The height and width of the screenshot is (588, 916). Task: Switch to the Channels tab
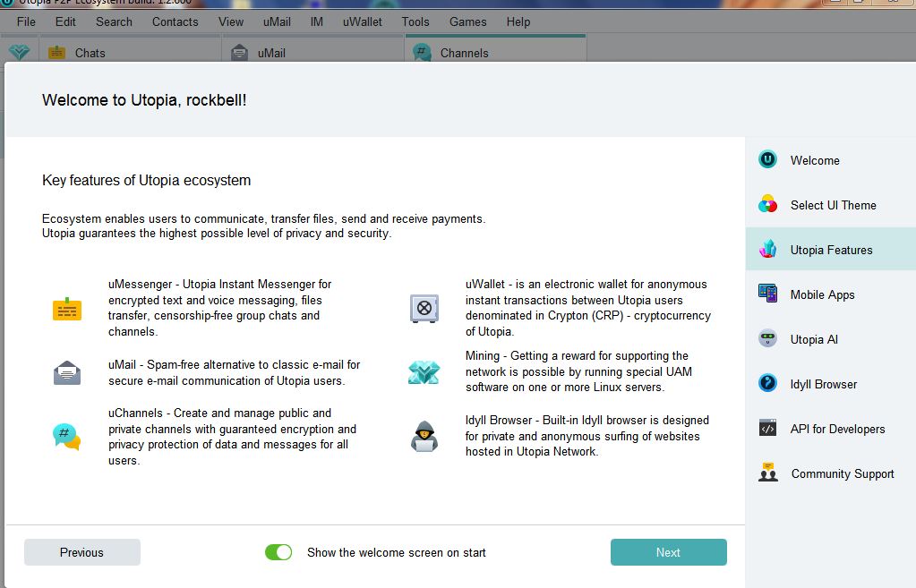click(495, 49)
